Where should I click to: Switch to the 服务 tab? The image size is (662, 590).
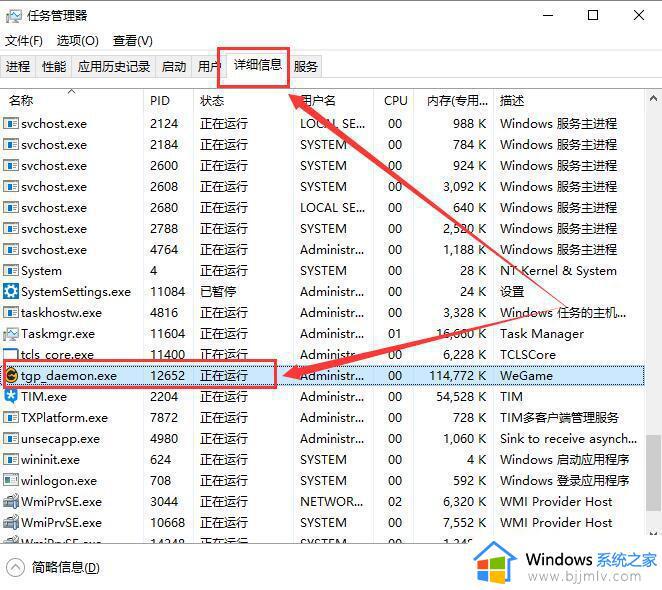click(305, 66)
